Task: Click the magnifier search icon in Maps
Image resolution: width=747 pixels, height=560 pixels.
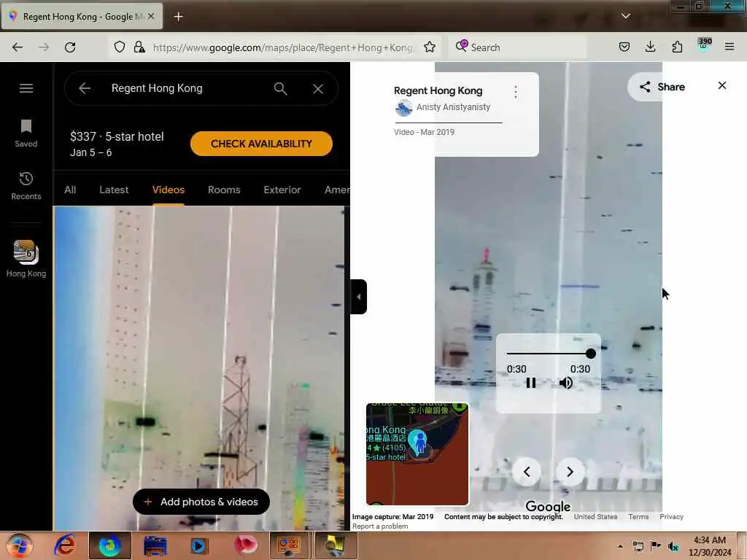Action: pos(281,88)
